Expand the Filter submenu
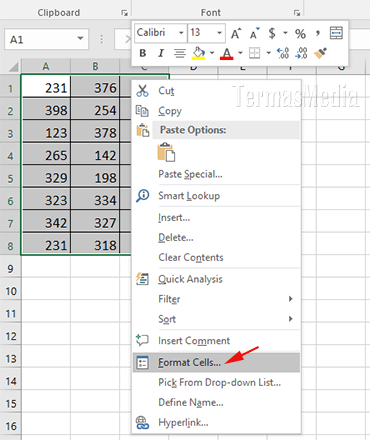This screenshot has width=370, height=440. [x=217, y=299]
